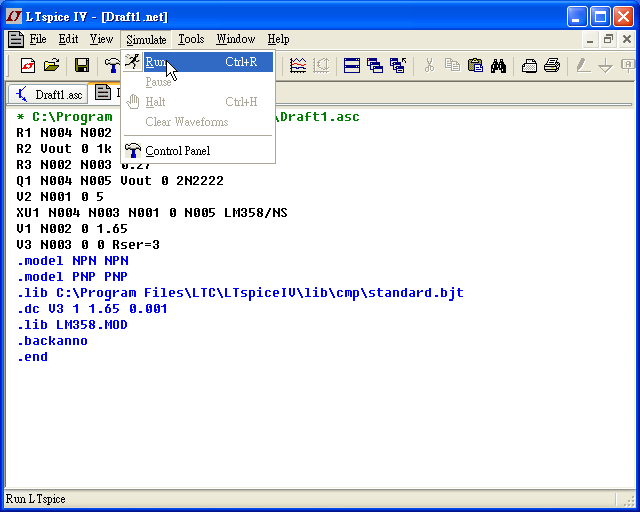Image resolution: width=640 pixels, height=512 pixels.
Task: Click the waveform plot settings icon
Action: pos(298,65)
